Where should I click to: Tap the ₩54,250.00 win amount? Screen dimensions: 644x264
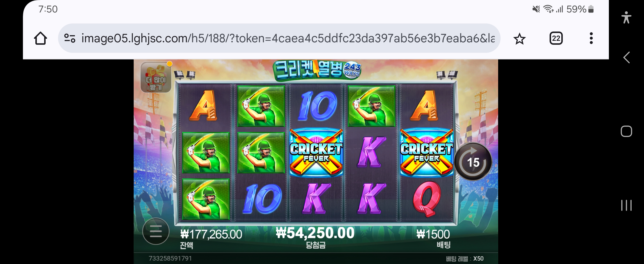[315, 233]
